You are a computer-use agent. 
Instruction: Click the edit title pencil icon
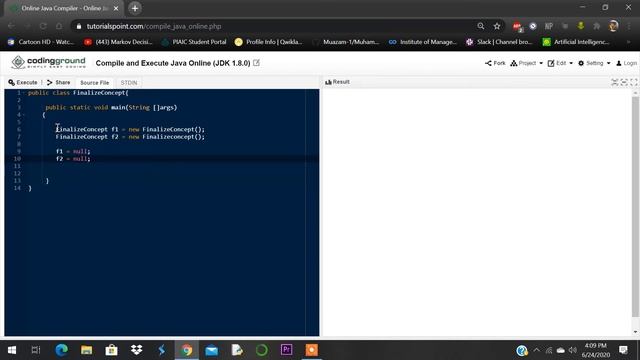click(256, 63)
